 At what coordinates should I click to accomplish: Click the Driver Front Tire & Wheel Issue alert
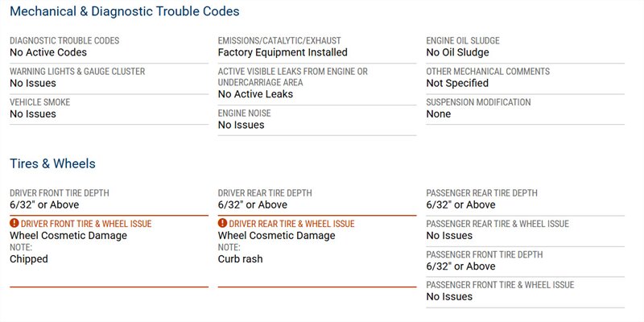click(x=86, y=224)
